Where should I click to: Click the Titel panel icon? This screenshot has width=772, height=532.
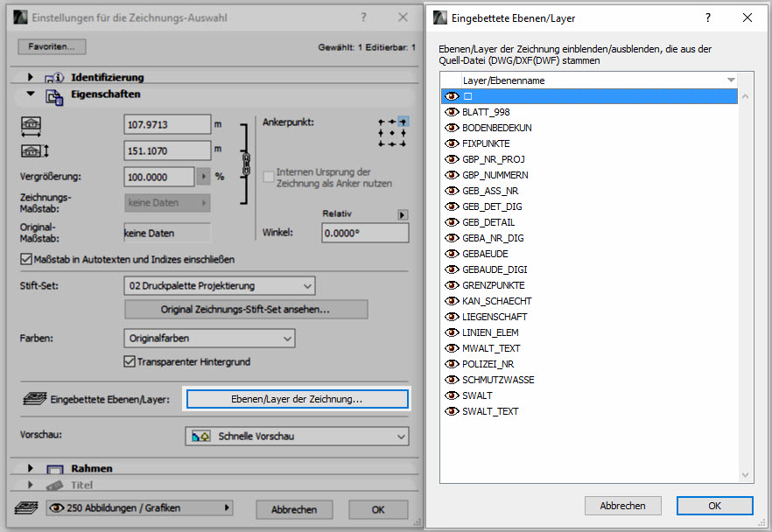[54, 486]
